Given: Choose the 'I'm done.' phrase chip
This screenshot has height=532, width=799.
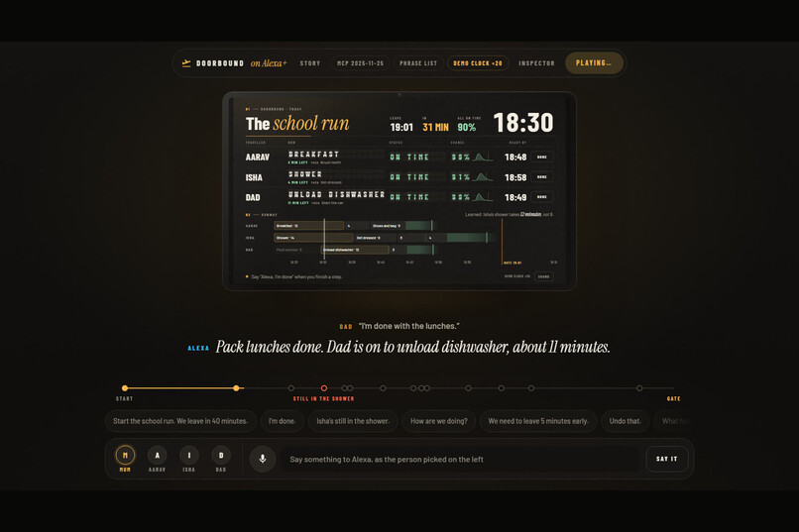Looking at the screenshot, I should click(x=282, y=421).
